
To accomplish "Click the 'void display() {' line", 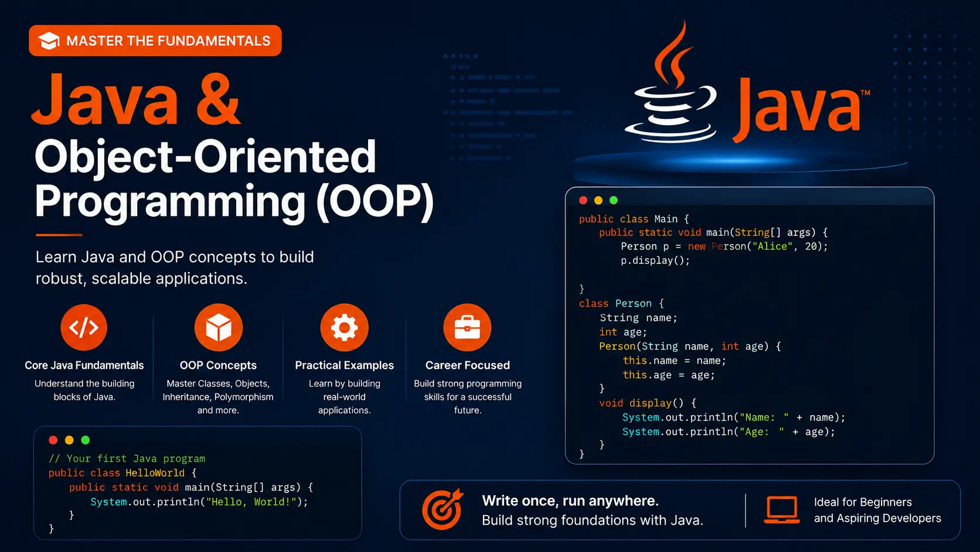I will [x=648, y=403].
